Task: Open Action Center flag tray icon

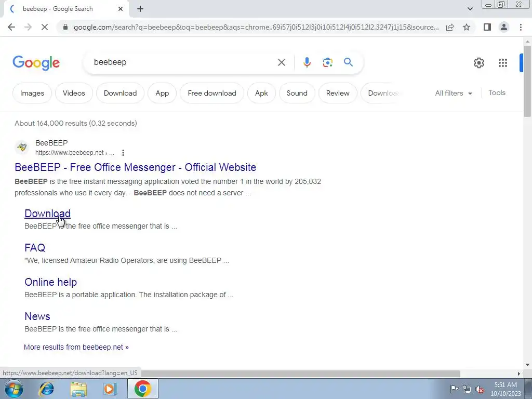Action: point(454,389)
